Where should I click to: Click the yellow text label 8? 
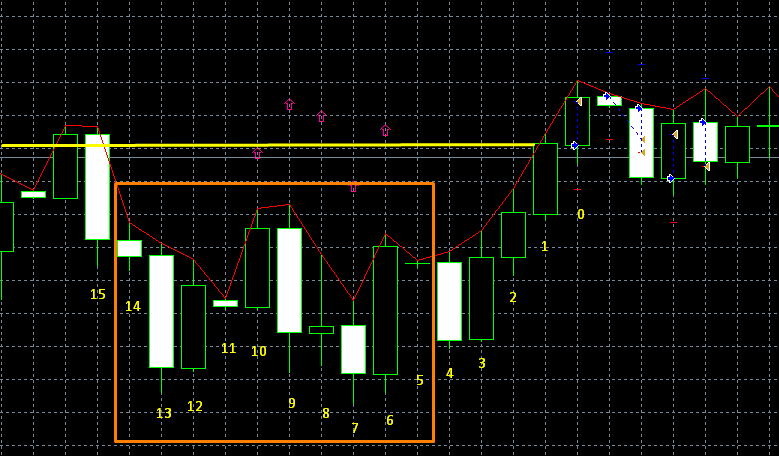tap(326, 413)
